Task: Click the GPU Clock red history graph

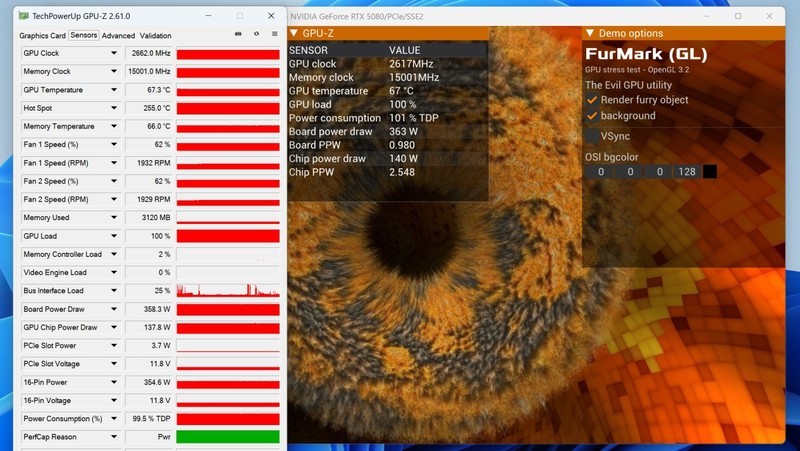Action: (x=228, y=54)
